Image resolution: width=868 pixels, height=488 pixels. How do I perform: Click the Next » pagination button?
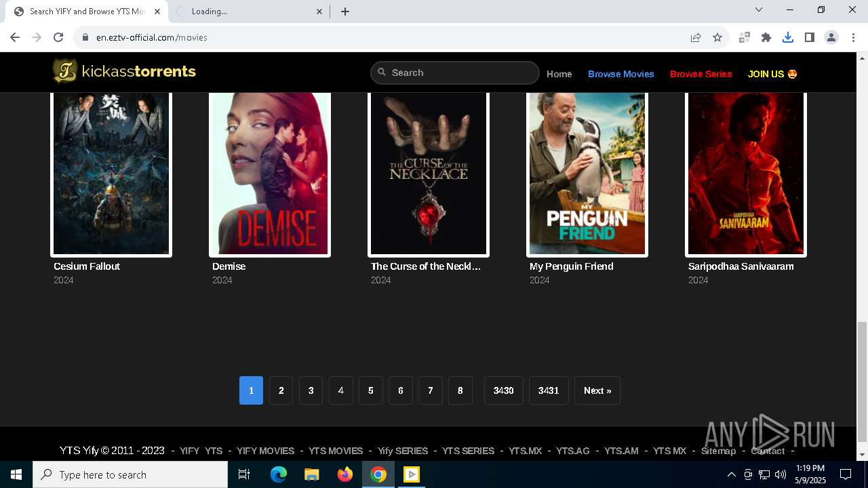pos(597,390)
